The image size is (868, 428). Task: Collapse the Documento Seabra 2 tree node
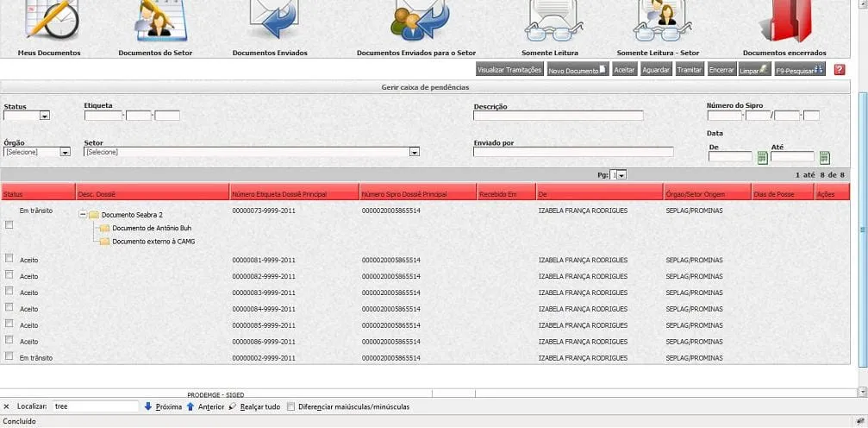(x=83, y=215)
